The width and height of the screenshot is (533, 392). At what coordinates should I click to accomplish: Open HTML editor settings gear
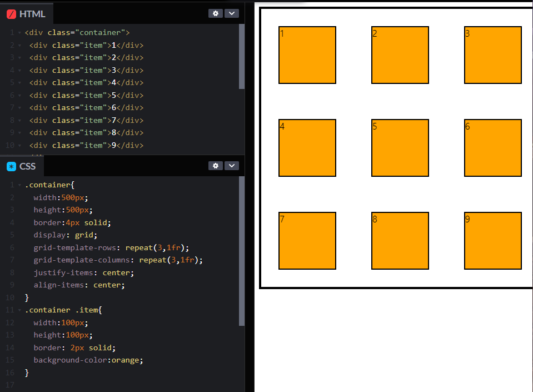(216, 13)
